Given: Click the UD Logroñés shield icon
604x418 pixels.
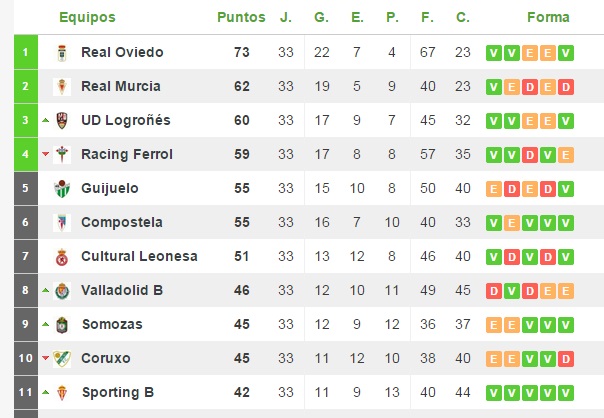Looking at the screenshot, I should [x=62, y=121].
